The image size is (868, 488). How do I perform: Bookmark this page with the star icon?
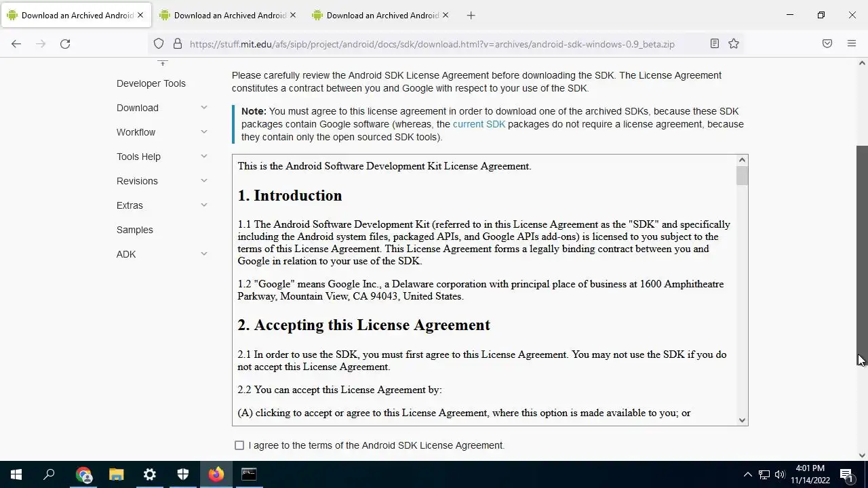734,43
